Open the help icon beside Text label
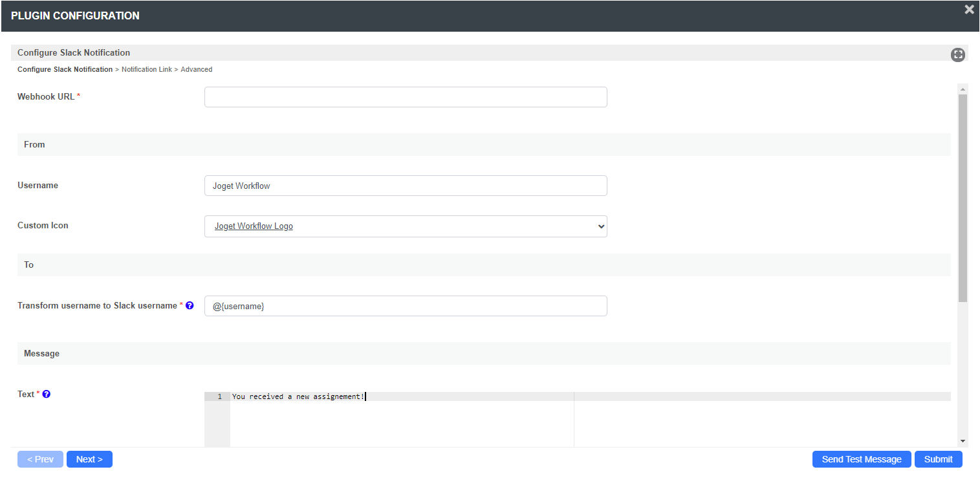The image size is (980, 498). pos(46,394)
